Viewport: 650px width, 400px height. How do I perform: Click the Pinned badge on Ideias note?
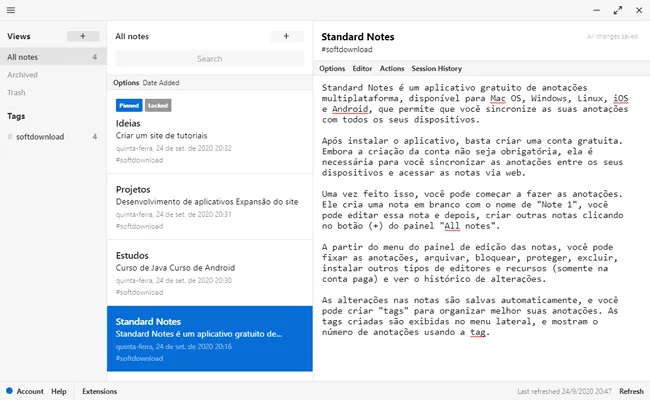129,105
